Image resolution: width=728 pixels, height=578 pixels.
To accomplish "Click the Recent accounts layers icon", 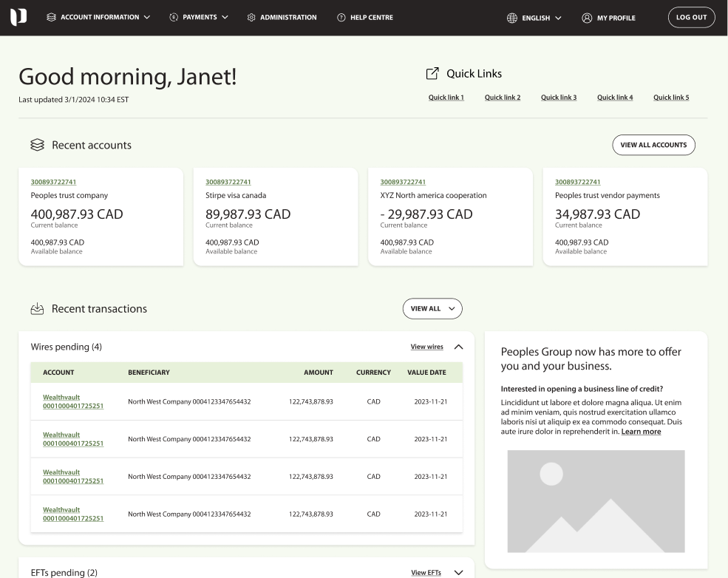I will coord(37,146).
